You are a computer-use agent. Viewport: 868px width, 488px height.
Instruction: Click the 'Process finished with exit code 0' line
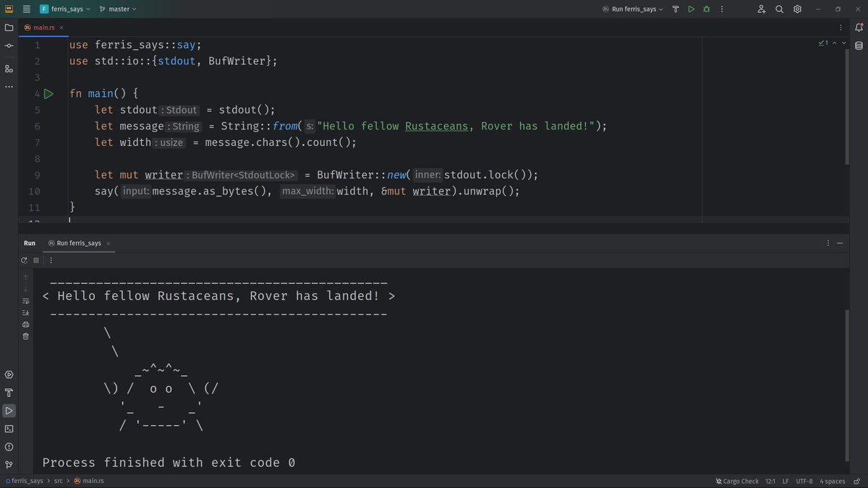(169, 463)
